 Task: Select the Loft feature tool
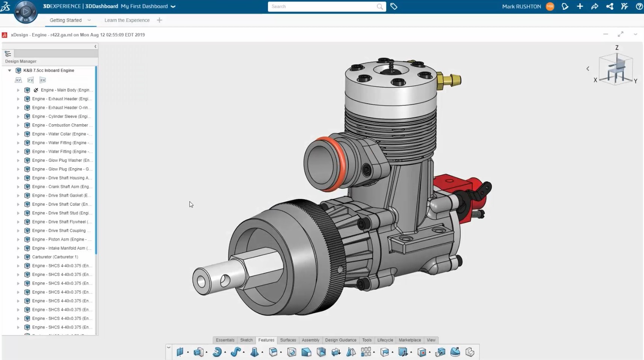(x=254, y=352)
